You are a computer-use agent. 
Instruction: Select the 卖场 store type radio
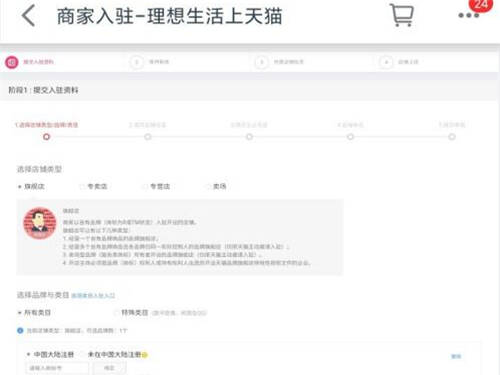click(208, 186)
